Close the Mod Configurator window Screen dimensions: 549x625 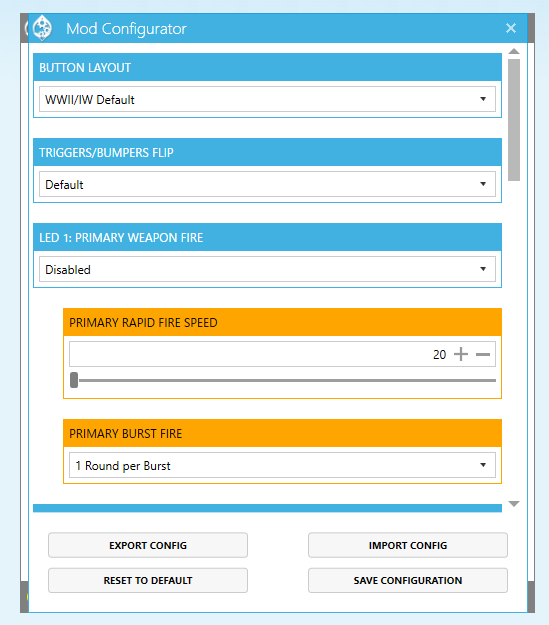(511, 28)
